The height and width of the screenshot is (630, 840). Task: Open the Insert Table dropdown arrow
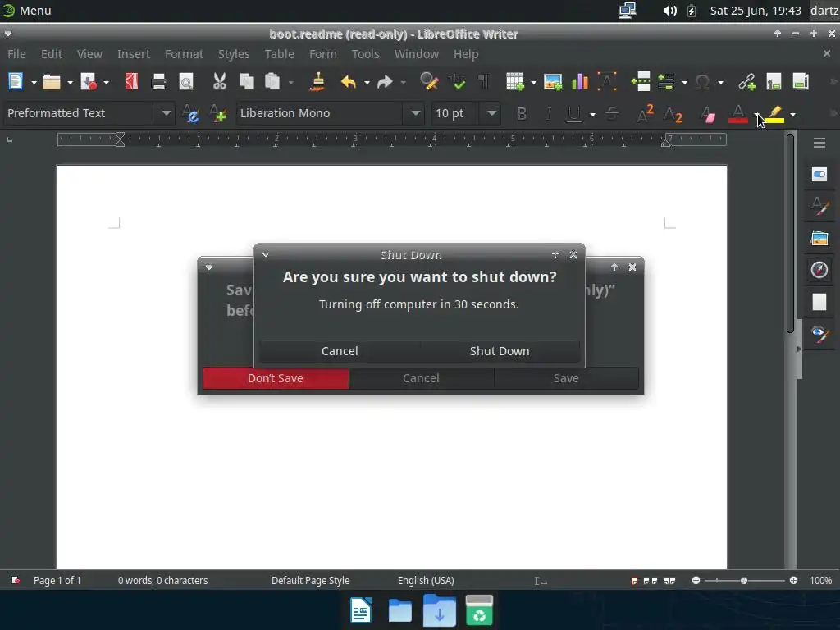533,83
